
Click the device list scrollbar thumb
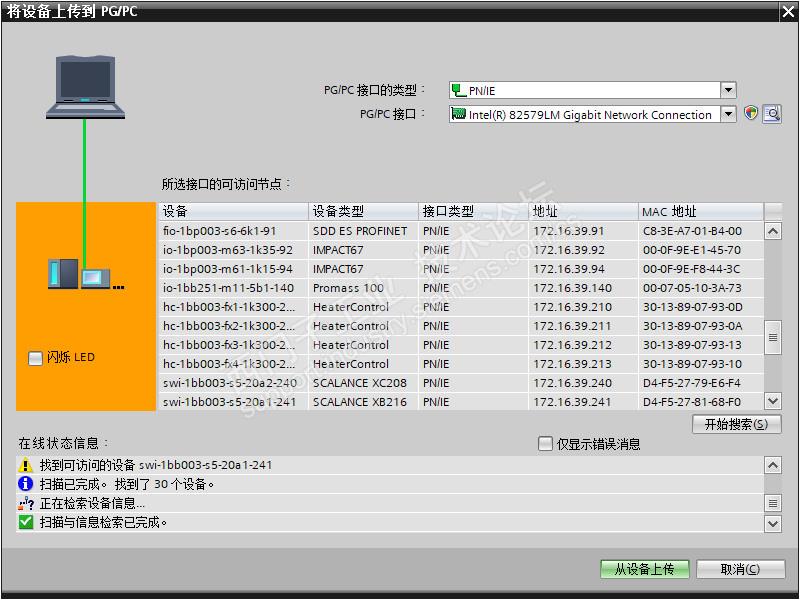click(773, 337)
